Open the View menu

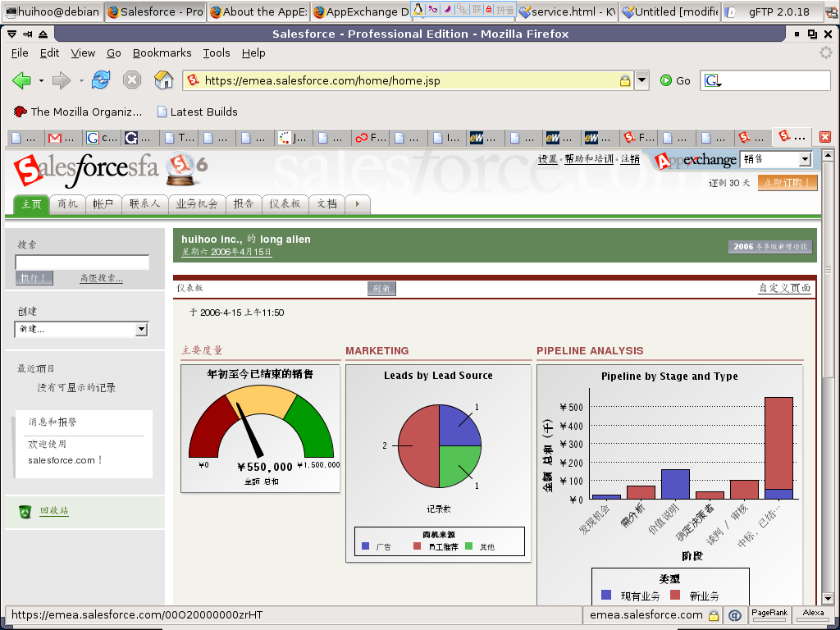point(83,53)
